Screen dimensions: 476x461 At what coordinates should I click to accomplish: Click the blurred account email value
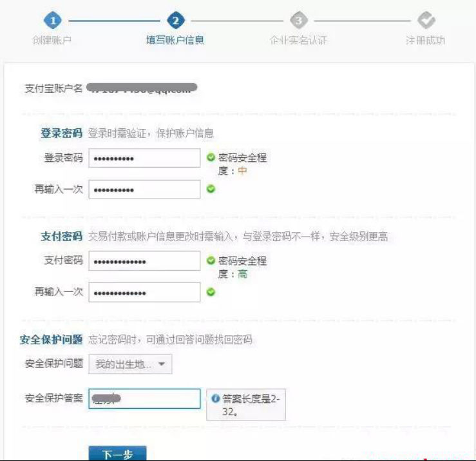click(x=142, y=88)
